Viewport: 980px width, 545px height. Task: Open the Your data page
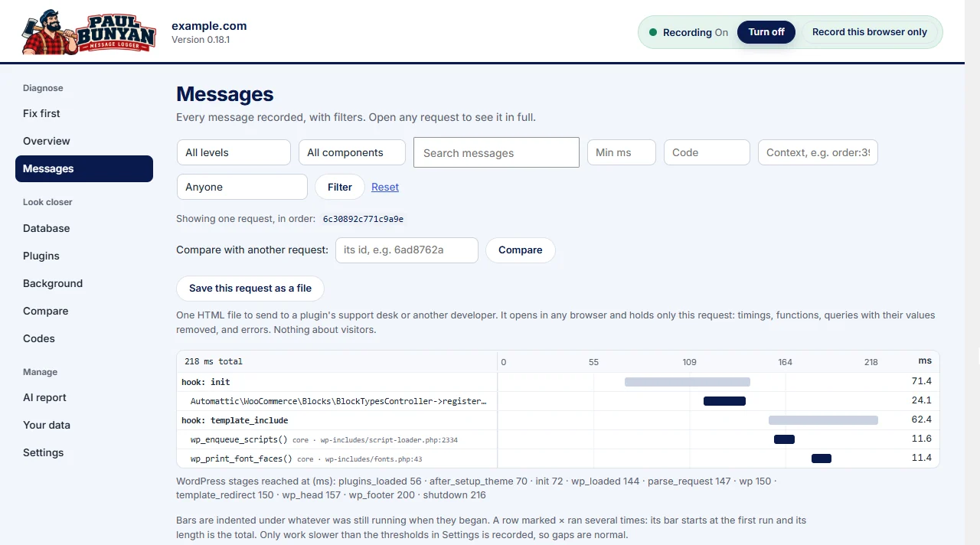pyautogui.click(x=84, y=425)
